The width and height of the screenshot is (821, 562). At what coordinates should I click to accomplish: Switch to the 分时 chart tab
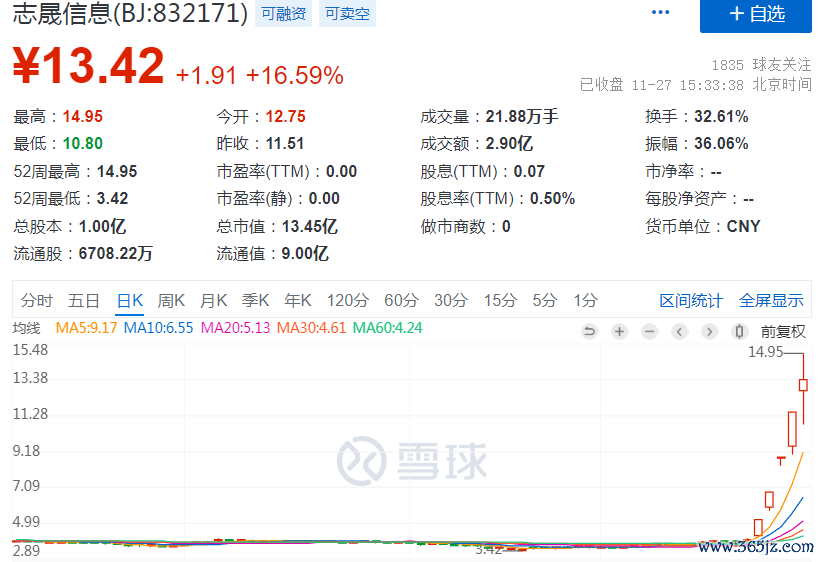[x=37, y=301]
